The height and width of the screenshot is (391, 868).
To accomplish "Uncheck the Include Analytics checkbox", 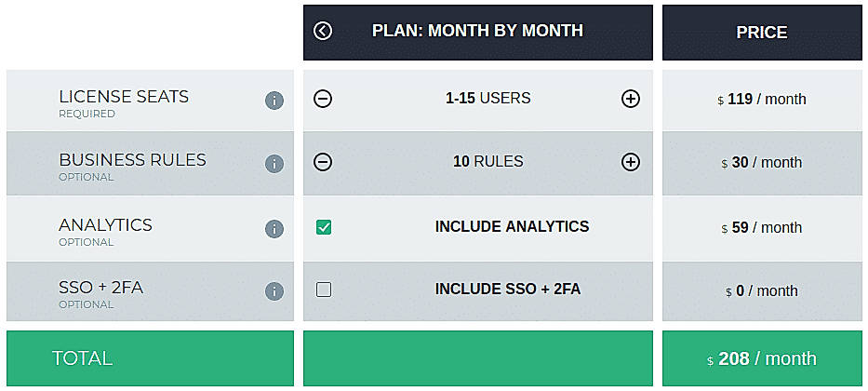I will 324,227.
